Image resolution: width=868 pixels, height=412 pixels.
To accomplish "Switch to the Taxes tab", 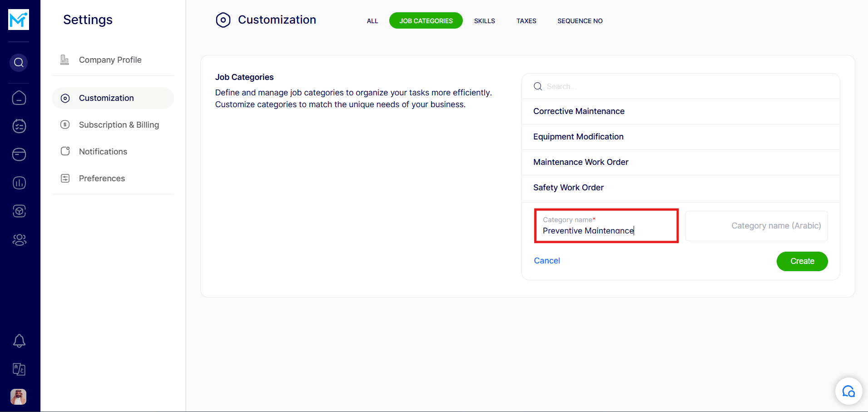I will point(526,21).
